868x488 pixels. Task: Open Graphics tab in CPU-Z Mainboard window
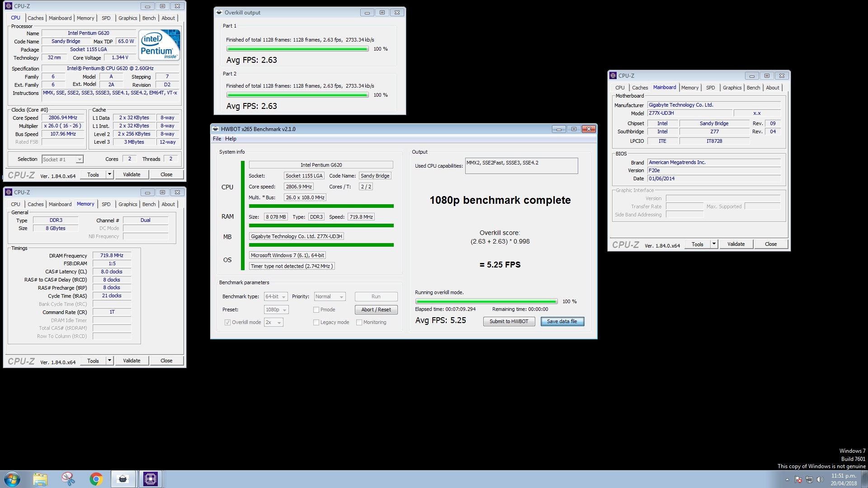point(732,88)
